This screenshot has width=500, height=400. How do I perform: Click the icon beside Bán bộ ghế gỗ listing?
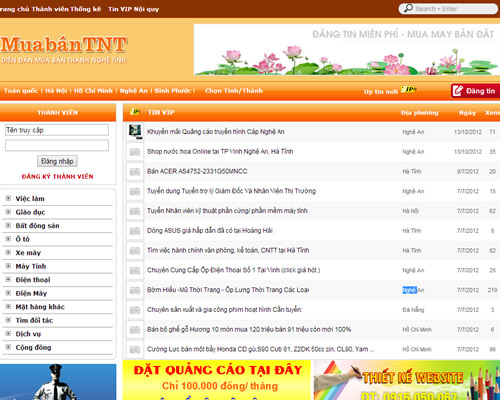135,330
